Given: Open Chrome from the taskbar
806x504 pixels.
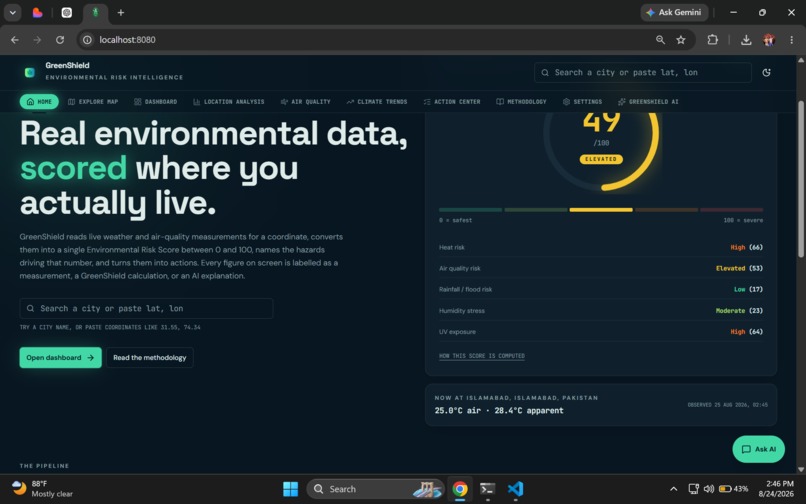Looking at the screenshot, I should click(x=460, y=489).
